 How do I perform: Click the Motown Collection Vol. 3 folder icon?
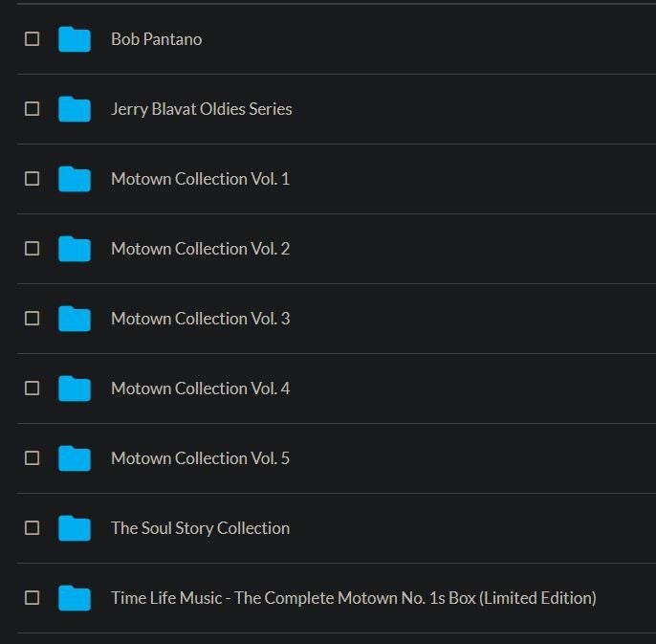tap(74, 319)
